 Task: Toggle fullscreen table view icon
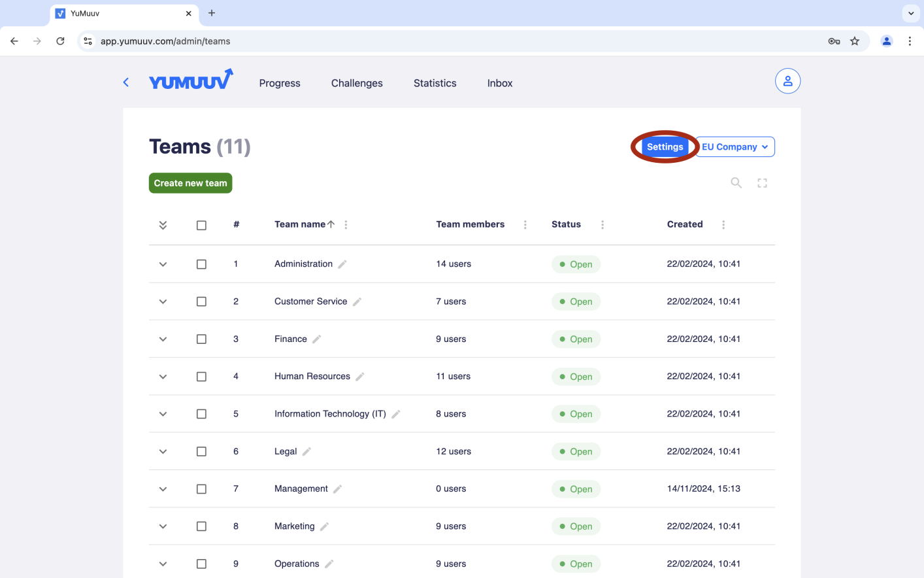[762, 183]
